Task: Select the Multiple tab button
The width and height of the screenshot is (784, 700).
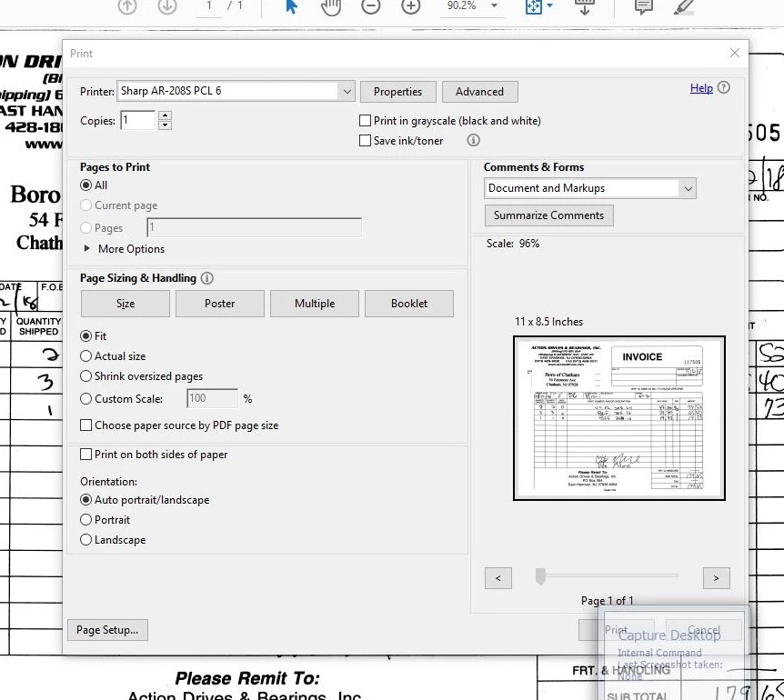Action: (x=315, y=304)
